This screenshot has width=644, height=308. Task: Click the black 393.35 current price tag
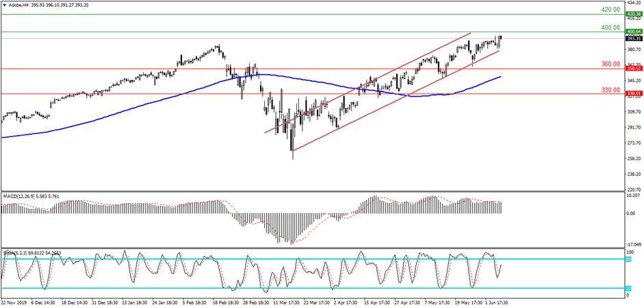click(634, 38)
